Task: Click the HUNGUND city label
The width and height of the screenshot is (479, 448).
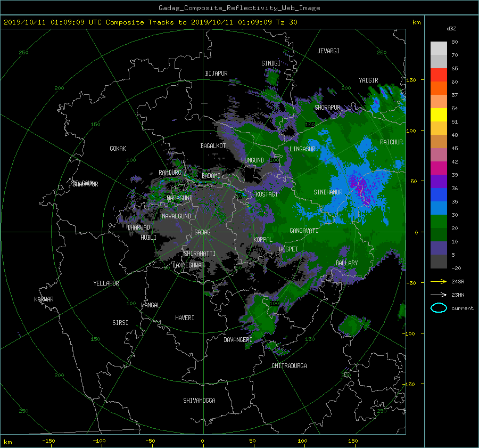Action: pos(252,160)
